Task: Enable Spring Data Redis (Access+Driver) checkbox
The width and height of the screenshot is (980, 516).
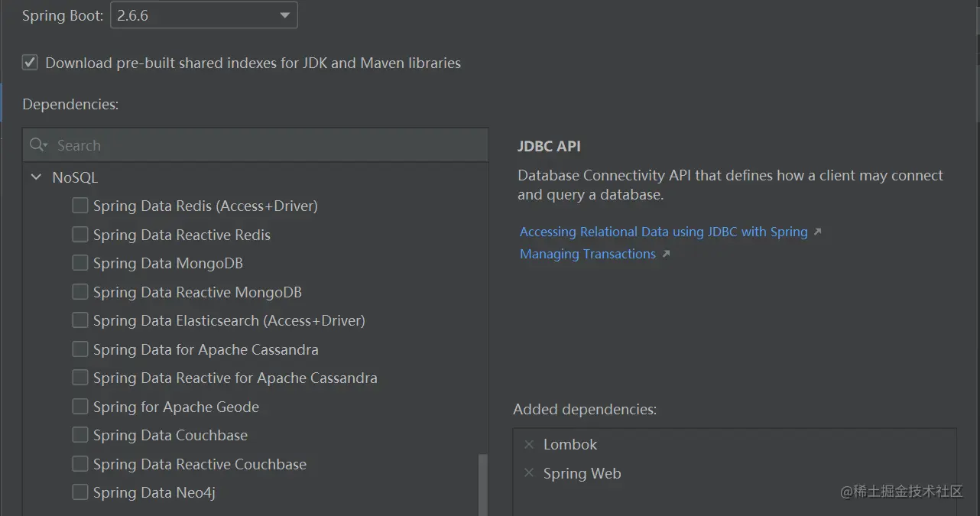Action: [80, 206]
